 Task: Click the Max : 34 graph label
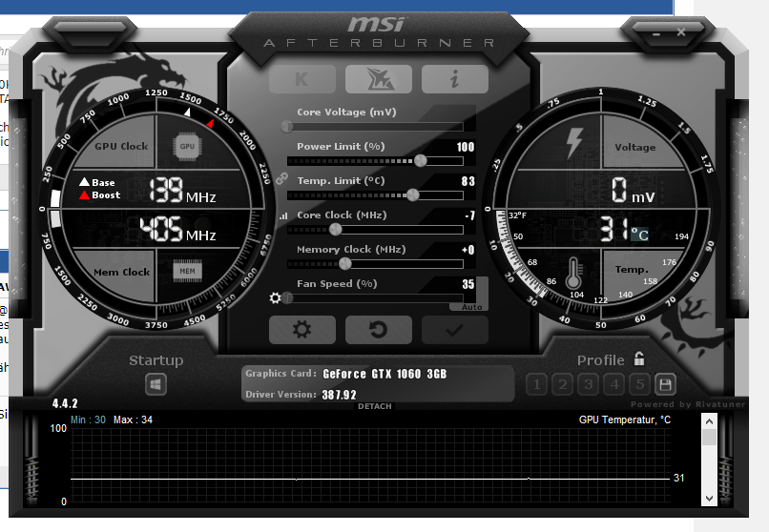pos(133,419)
